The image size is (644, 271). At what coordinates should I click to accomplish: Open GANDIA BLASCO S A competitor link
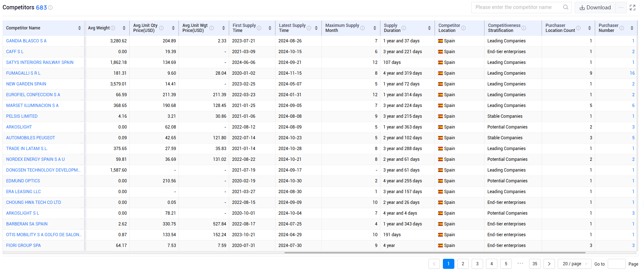click(x=26, y=41)
